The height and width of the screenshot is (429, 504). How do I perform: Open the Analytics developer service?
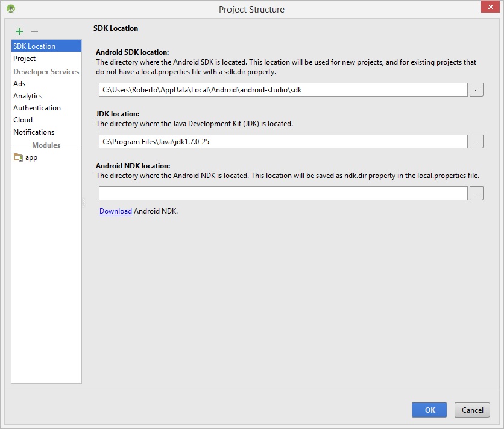point(28,96)
